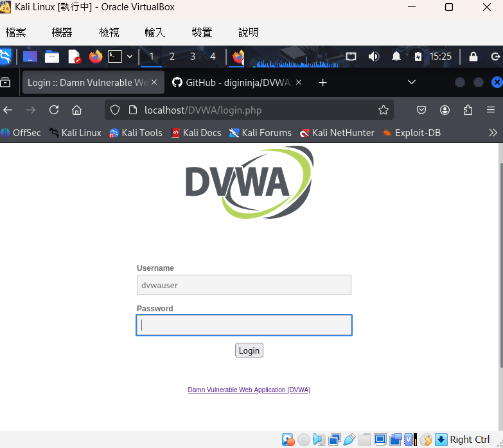Screen dimensions: 503x448
Task: Click the volume speaker tray icon
Action: coord(373,56)
